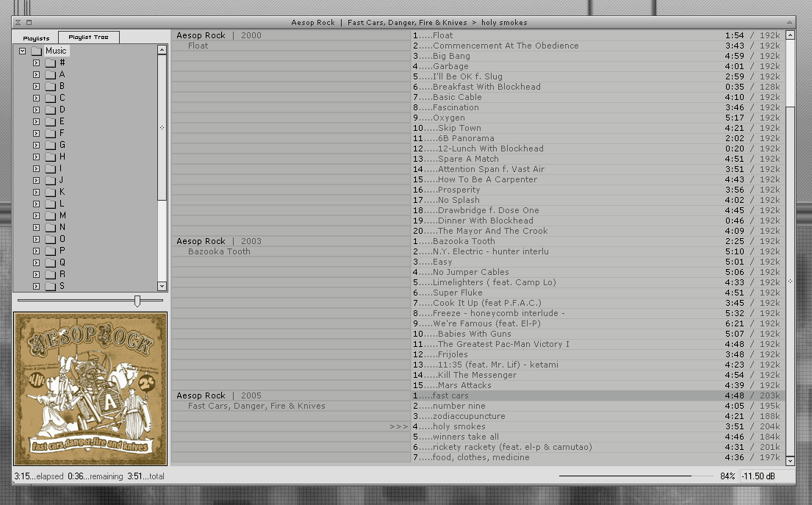Click the folder icon next to letter M
812x505 pixels.
(x=50, y=215)
